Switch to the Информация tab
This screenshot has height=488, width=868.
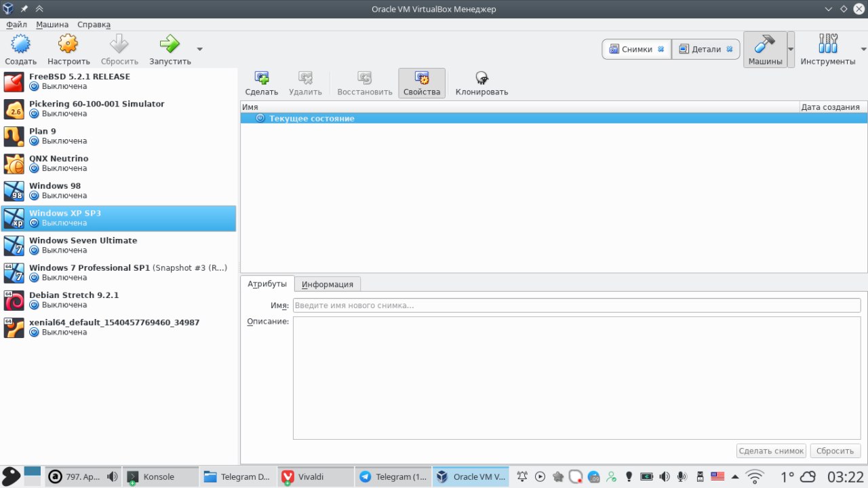(328, 284)
